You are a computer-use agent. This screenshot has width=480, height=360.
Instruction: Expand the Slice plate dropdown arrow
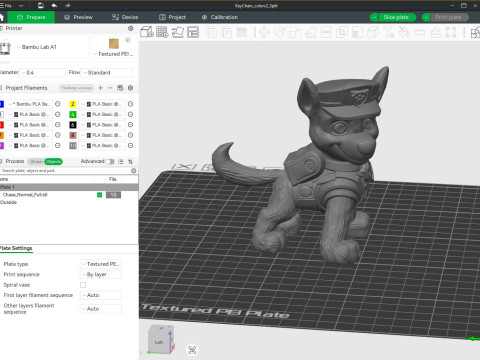[374, 17]
